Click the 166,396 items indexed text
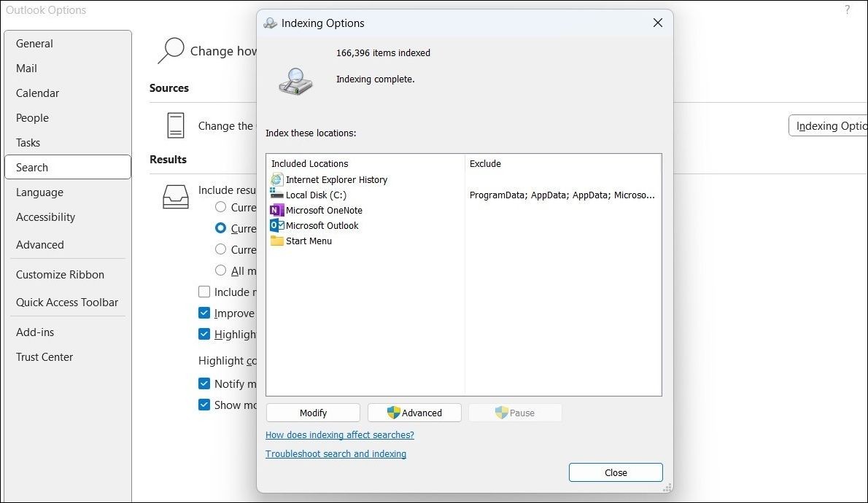This screenshot has width=868, height=503. 383,53
